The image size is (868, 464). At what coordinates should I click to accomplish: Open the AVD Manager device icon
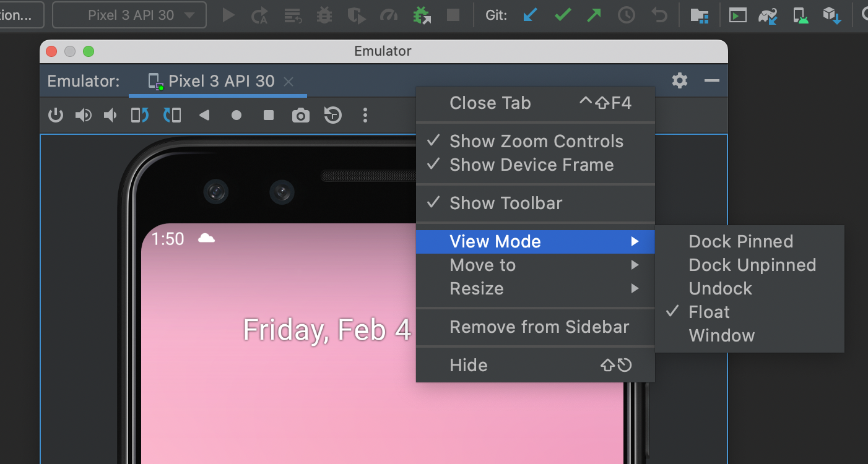click(801, 15)
